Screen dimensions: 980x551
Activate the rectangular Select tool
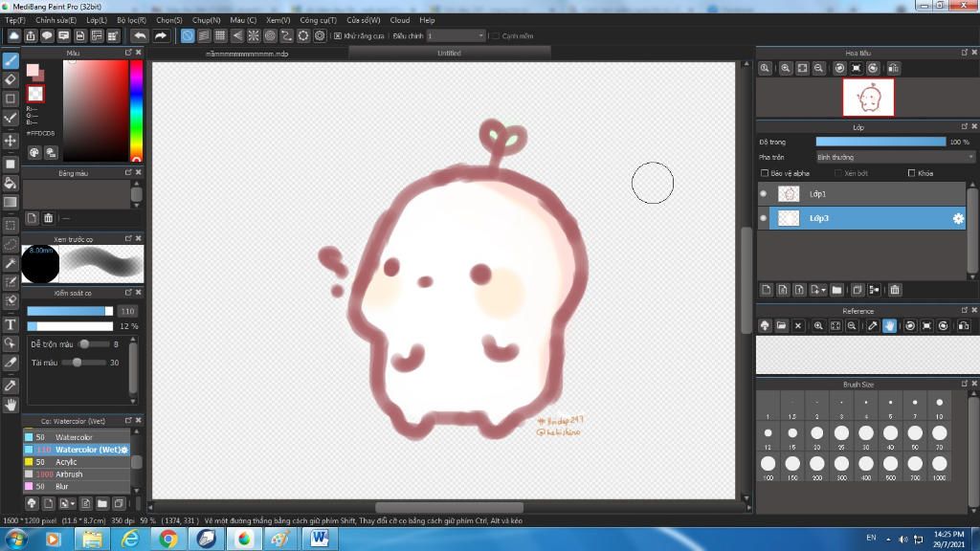tap(11, 225)
